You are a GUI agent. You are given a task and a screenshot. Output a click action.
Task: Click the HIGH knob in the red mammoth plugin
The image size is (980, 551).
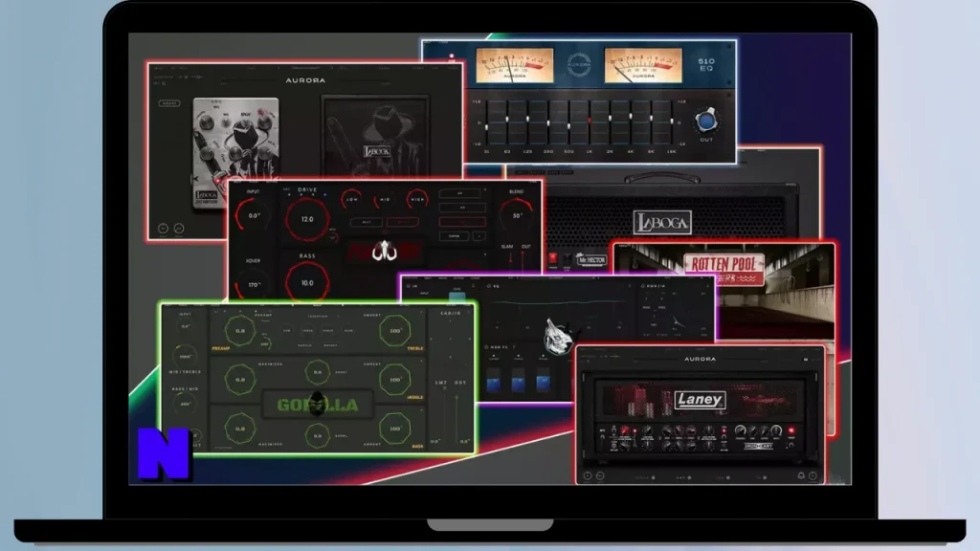click(417, 199)
